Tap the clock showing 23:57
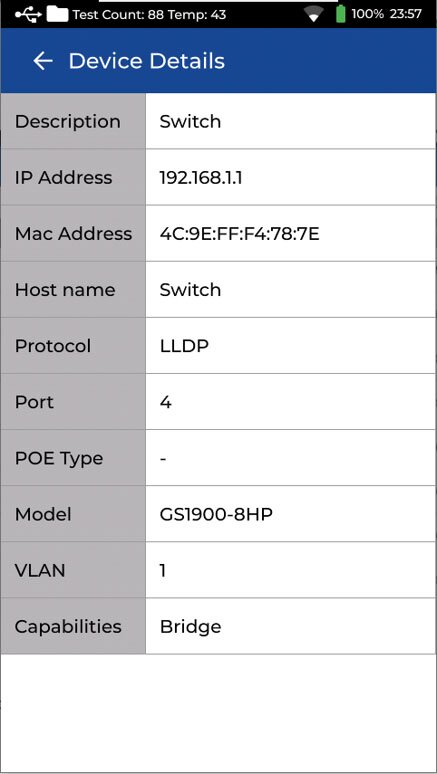 pos(405,14)
